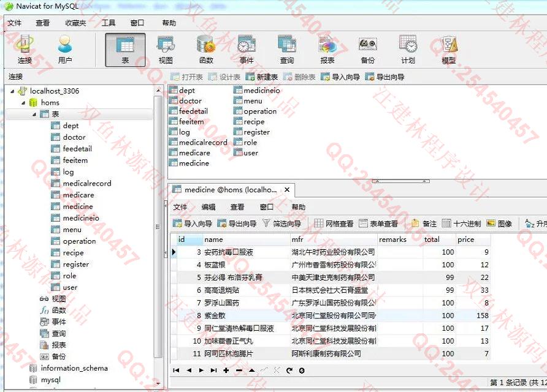Click 删除表 (Delete Table) button
Image resolution: width=547 pixels, height=392 pixels.
point(299,77)
